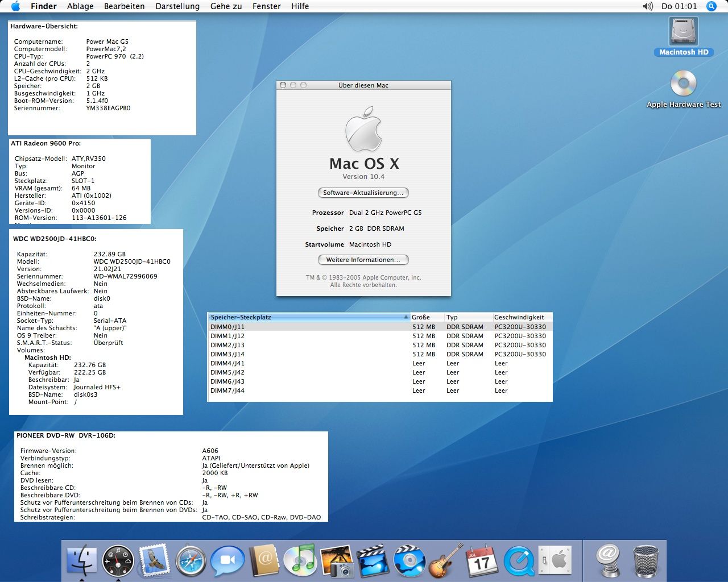This screenshot has width=728, height=582.
Task: Click the volume icon in menu bar
Action: point(648,6)
